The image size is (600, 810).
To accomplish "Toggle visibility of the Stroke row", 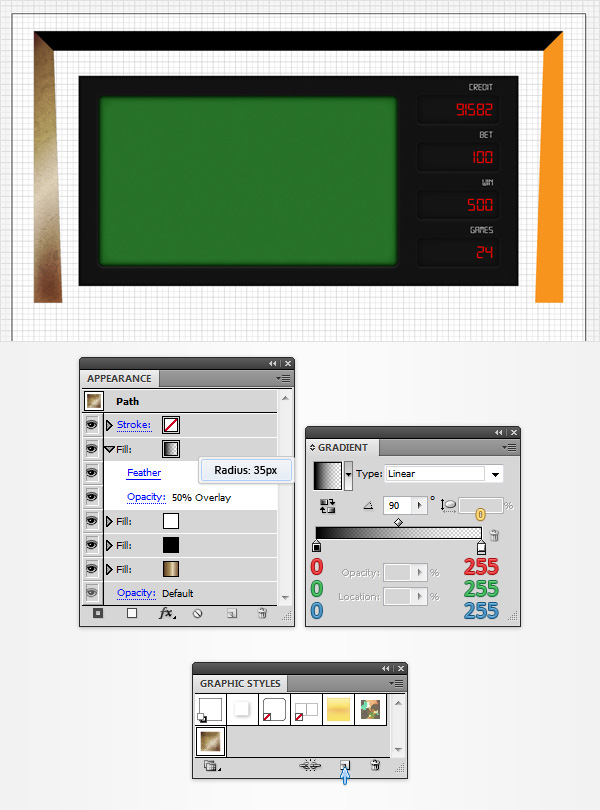I will click(x=91, y=425).
